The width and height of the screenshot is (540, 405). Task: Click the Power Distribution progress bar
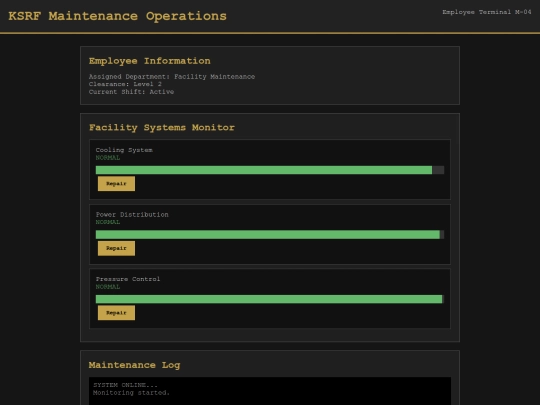click(x=270, y=235)
